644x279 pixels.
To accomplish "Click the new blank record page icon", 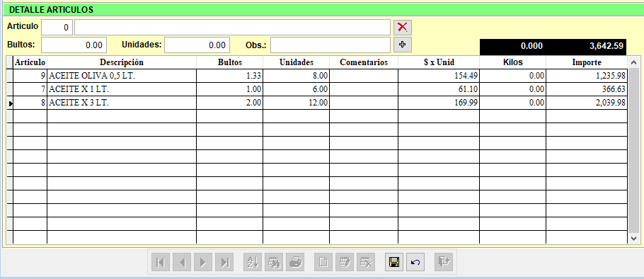I will click(x=323, y=262).
